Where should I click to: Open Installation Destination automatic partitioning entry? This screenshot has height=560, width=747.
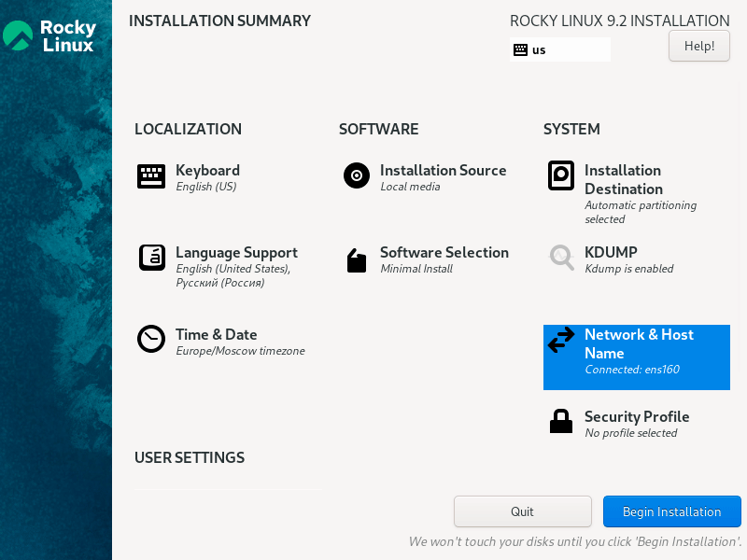click(640, 212)
